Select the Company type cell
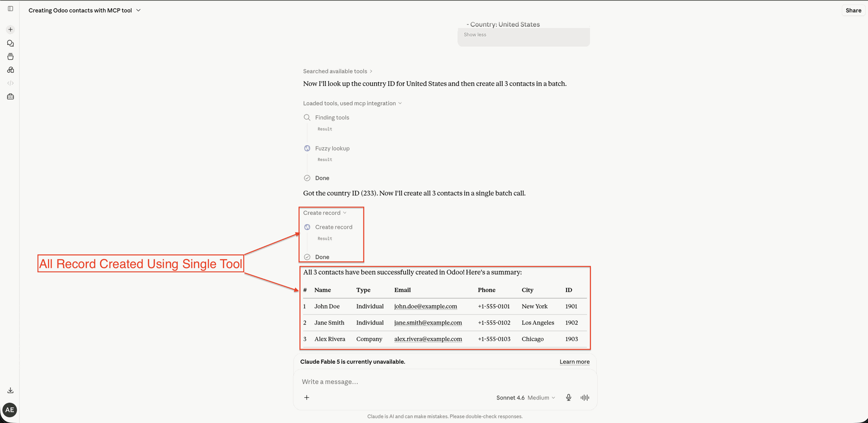Viewport: 868px width, 423px height. coord(369,339)
